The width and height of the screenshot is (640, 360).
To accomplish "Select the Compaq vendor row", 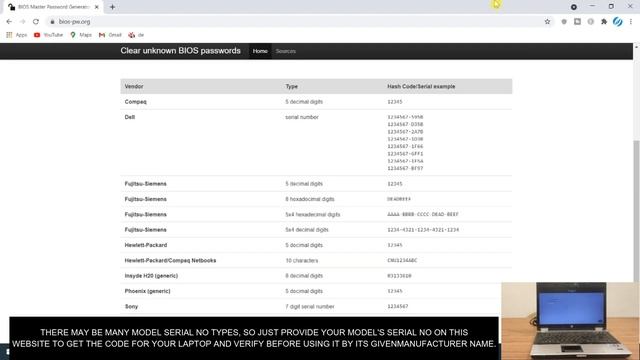I will point(316,102).
